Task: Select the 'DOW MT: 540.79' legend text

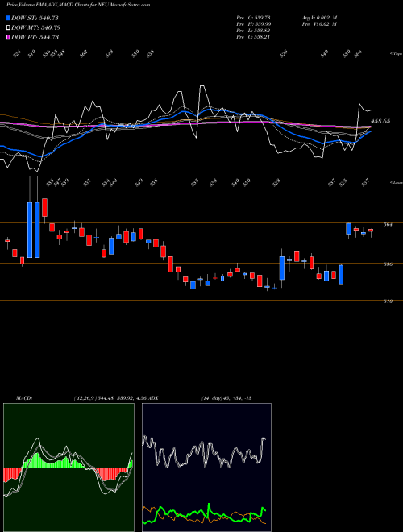Action: pyautogui.click(x=36, y=27)
